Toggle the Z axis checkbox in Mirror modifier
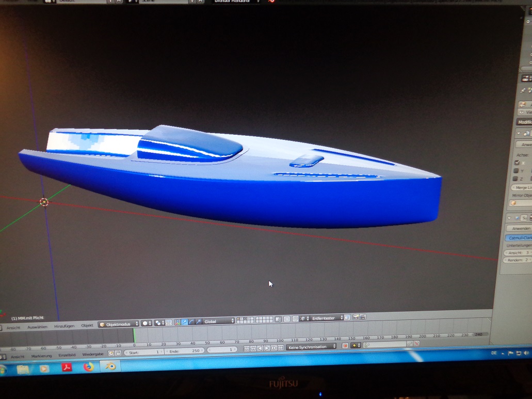 point(515,179)
